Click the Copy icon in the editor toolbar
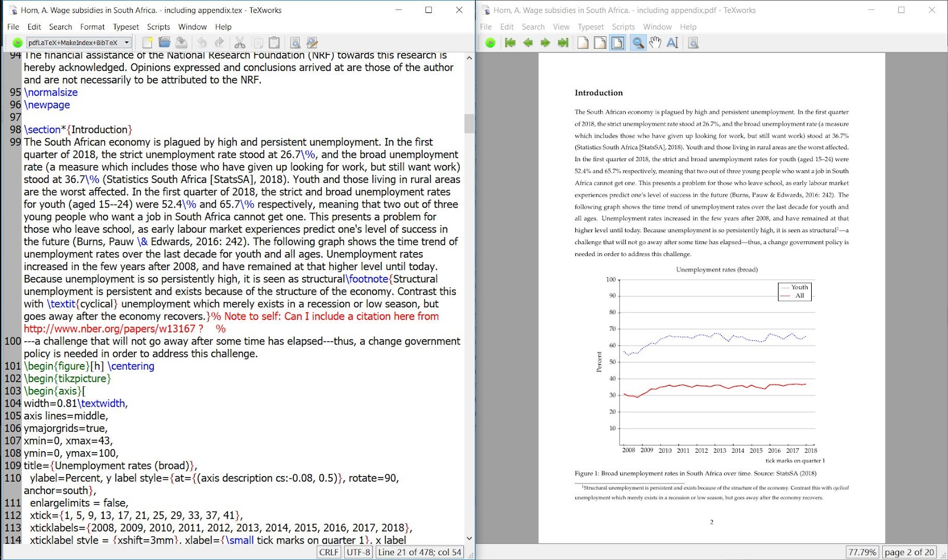Screen dimensions: 948x560 [x=257, y=43]
